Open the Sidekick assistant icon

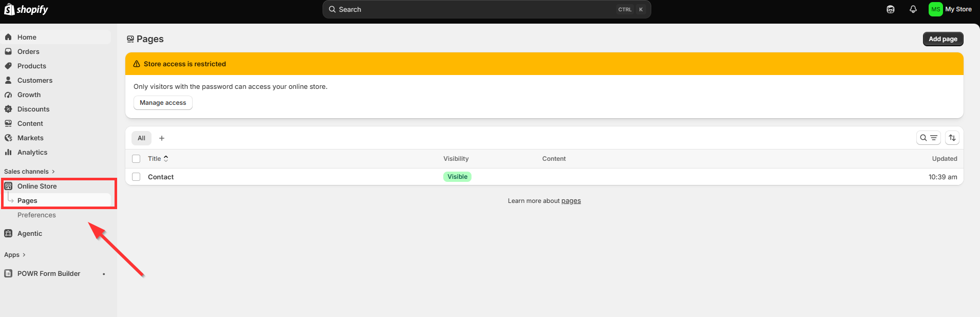(x=891, y=9)
